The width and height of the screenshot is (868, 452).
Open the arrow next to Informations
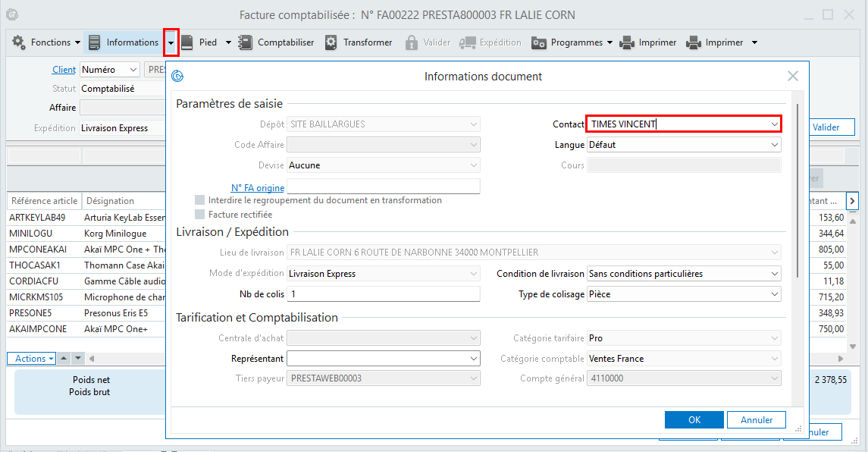tap(171, 42)
